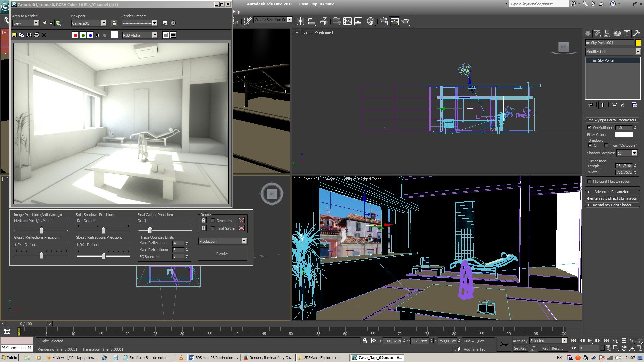644x362 pixels.
Task: Switch to the 3DS max 03 Iluminacion taskbar item
Action: 214,358
